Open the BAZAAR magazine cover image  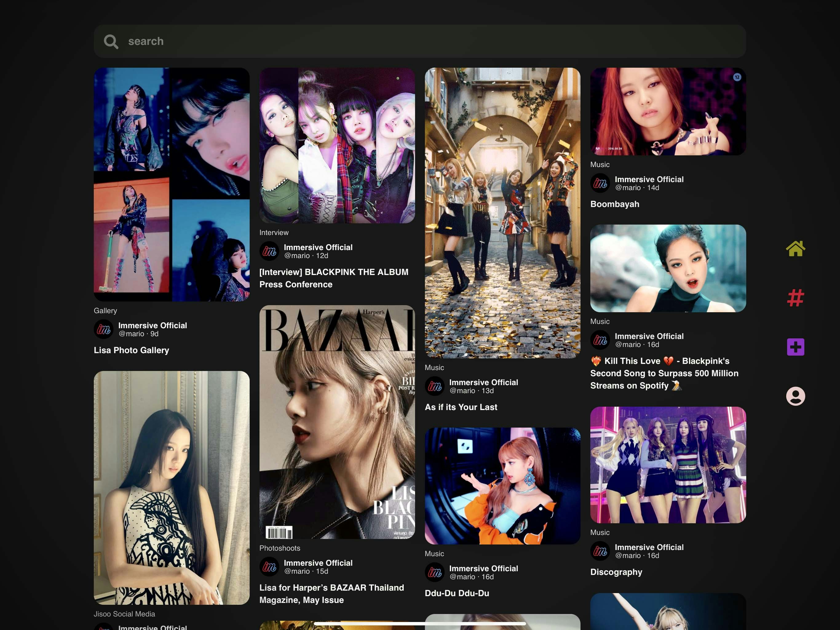click(337, 422)
